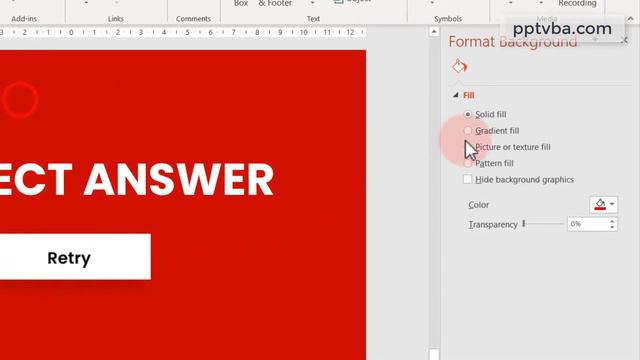
Task: Close the Format Background pane
Action: [624, 40]
